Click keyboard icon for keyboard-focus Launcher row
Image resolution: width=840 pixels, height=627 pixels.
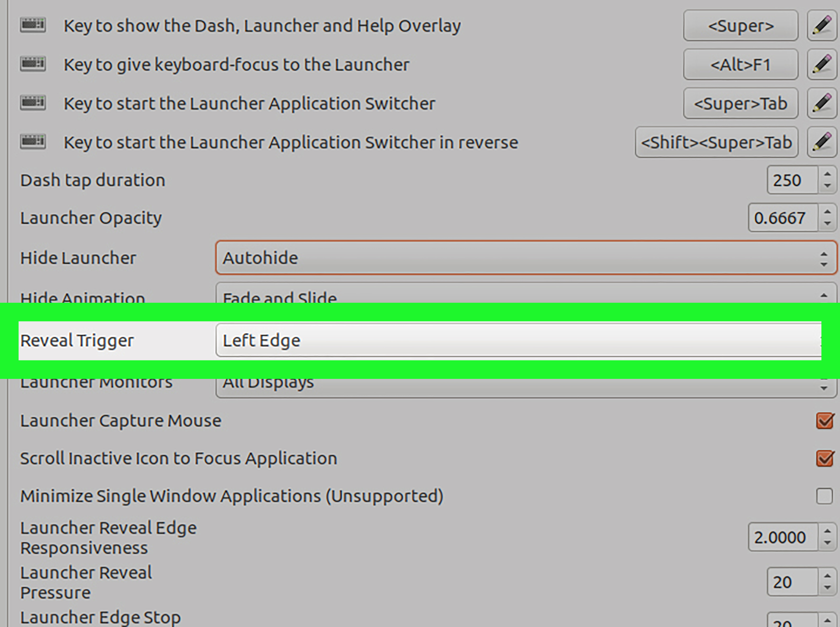tap(33, 64)
